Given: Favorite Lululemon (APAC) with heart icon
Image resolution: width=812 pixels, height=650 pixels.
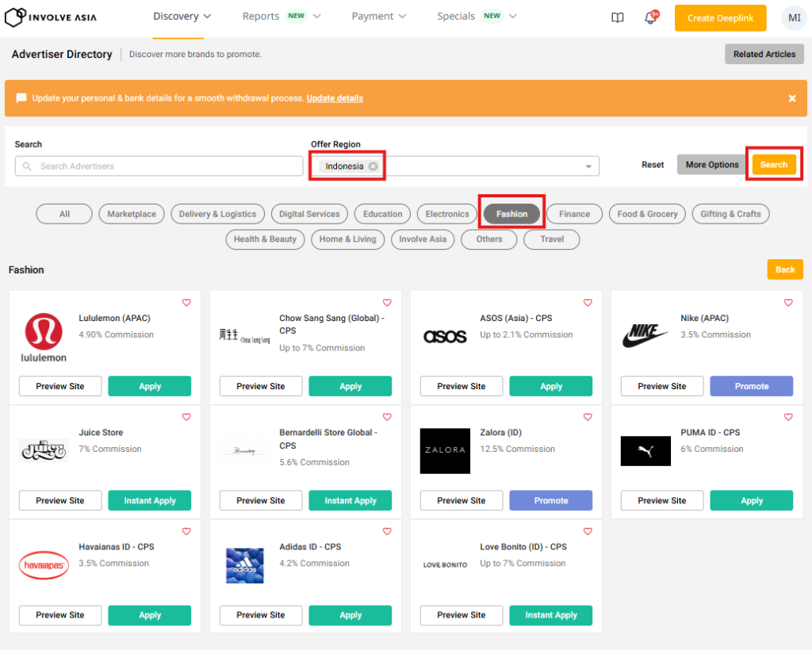Looking at the screenshot, I should (186, 303).
